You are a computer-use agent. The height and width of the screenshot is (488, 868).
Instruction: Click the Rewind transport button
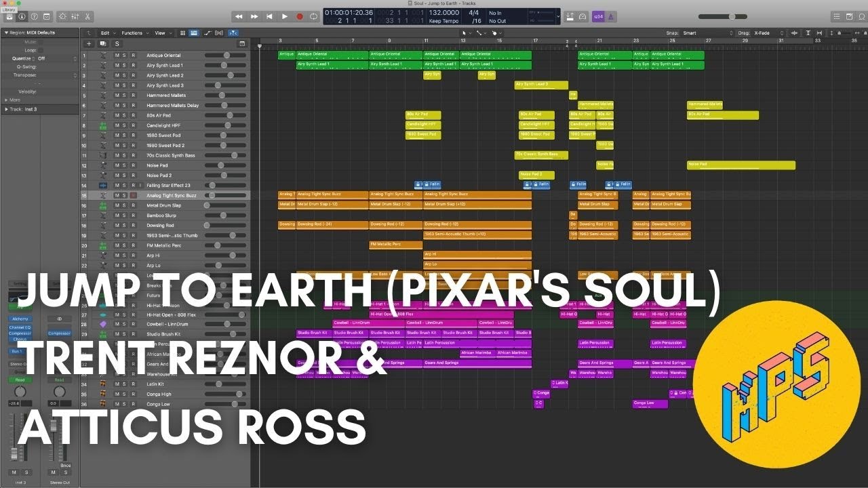coord(239,16)
